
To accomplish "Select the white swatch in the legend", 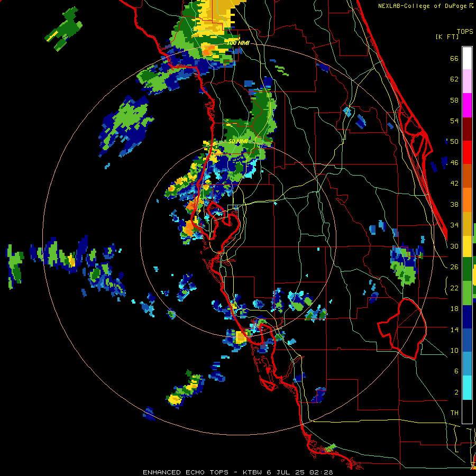I will coord(467,58).
